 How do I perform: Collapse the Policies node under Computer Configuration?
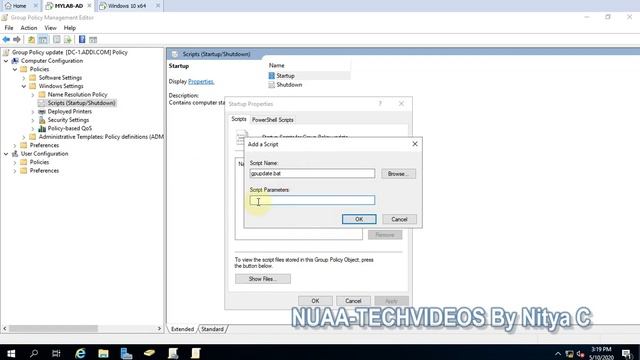tap(15, 69)
